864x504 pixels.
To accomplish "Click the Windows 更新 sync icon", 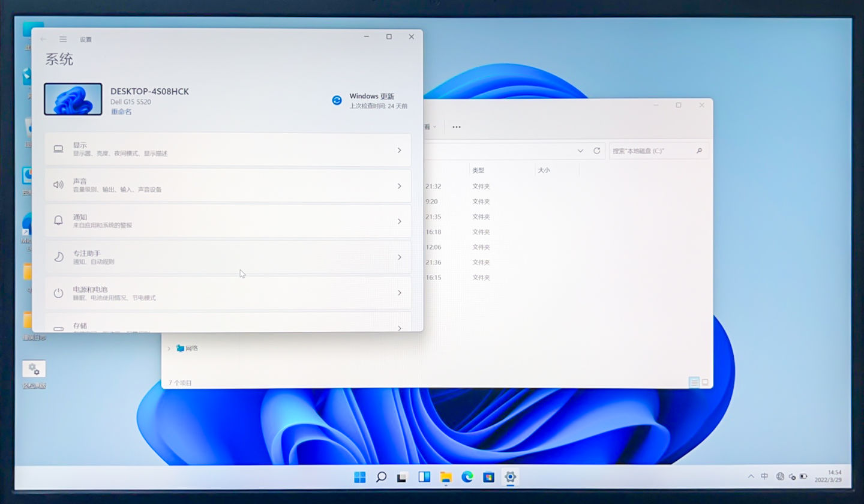I will point(337,100).
